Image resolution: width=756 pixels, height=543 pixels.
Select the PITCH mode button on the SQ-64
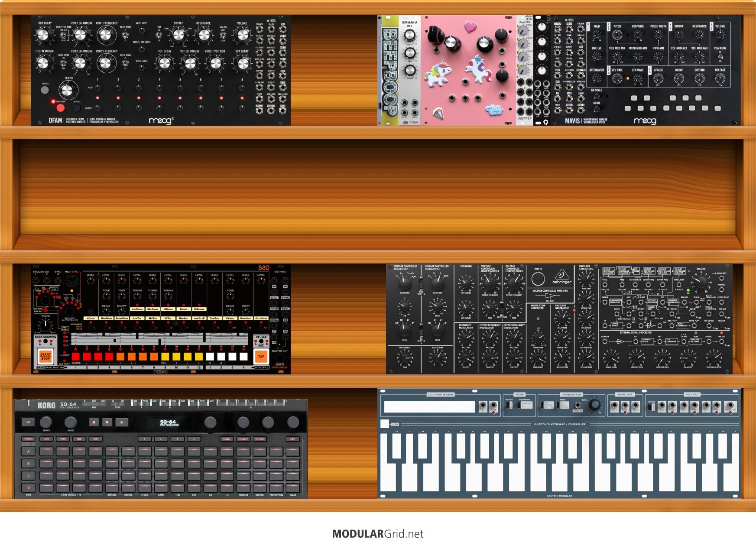click(63, 439)
